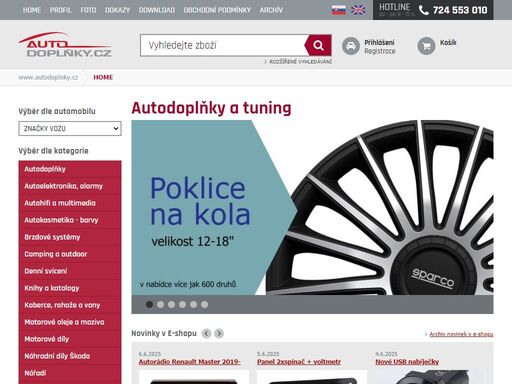Switch to the Slovak flag language
Screen dimensions: 512x384
click(339, 10)
